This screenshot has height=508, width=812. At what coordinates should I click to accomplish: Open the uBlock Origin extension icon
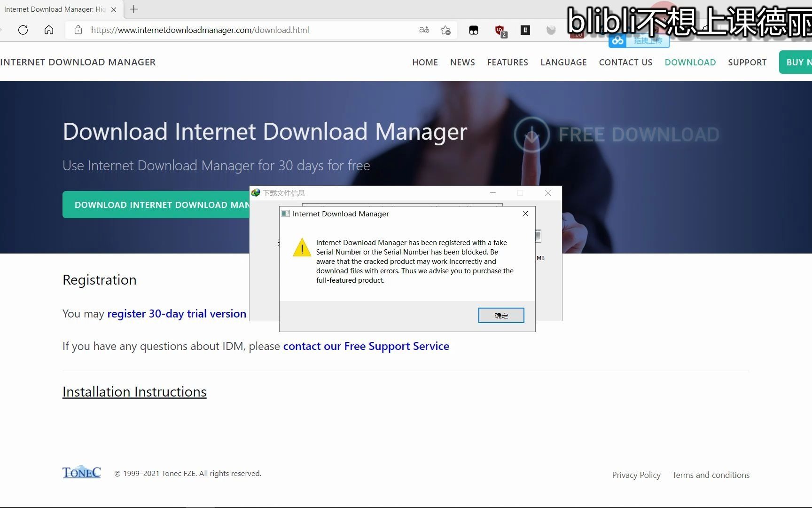[500, 31]
